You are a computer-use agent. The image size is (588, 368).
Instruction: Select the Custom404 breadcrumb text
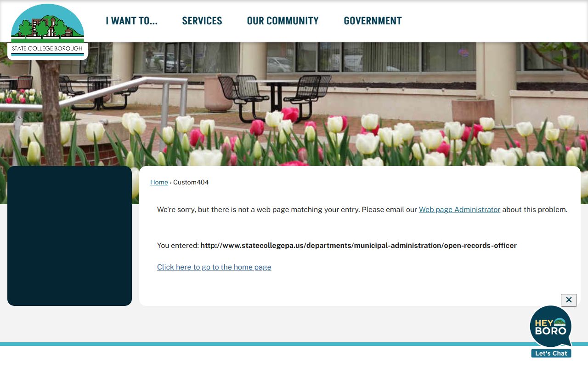tap(191, 182)
